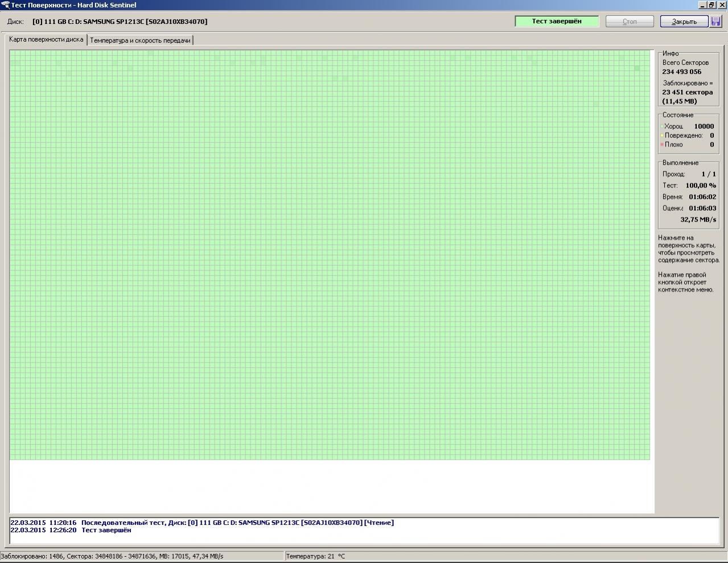Click the speed value 32,75 MB/s
The height and width of the screenshot is (563, 728).
[x=698, y=220]
